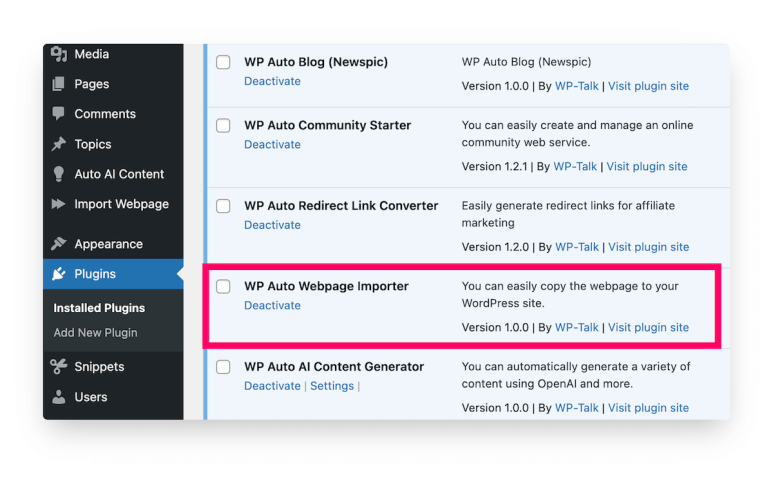This screenshot has width=773, height=477.
Task: Click WP-Talk author link for WP Auto Blog
Action: pos(576,86)
